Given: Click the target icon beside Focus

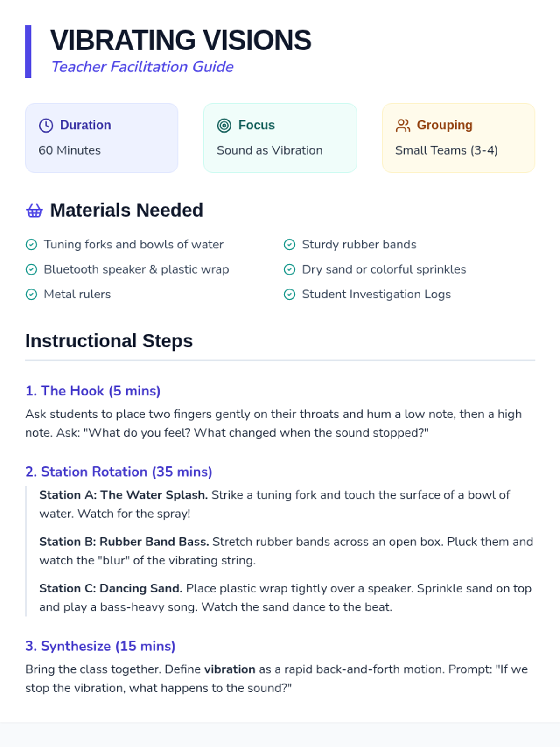Looking at the screenshot, I should tap(224, 125).
